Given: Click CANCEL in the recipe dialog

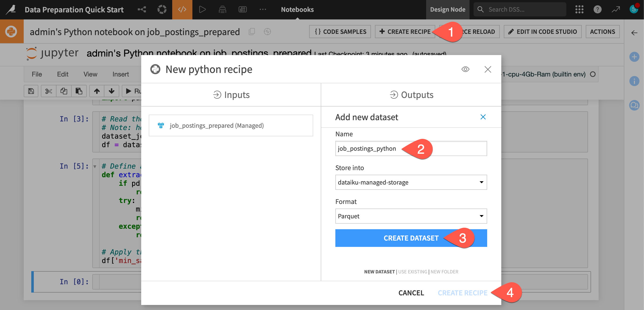Looking at the screenshot, I should point(411,293).
